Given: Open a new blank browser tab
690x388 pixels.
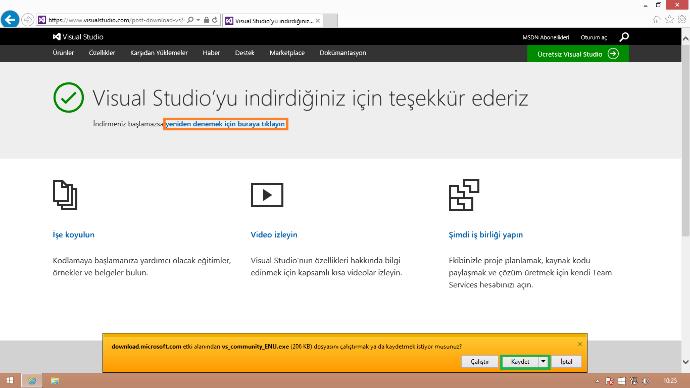Looking at the screenshot, I should pos(330,20).
